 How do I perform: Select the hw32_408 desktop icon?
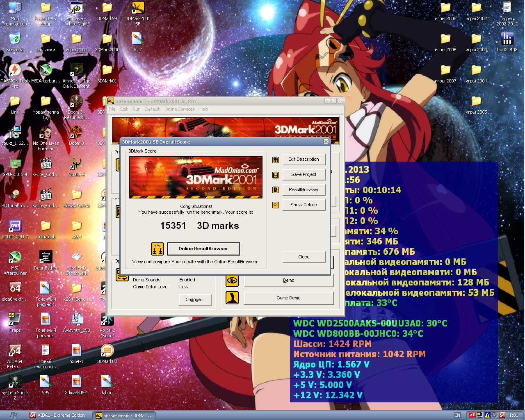coord(507,43)
